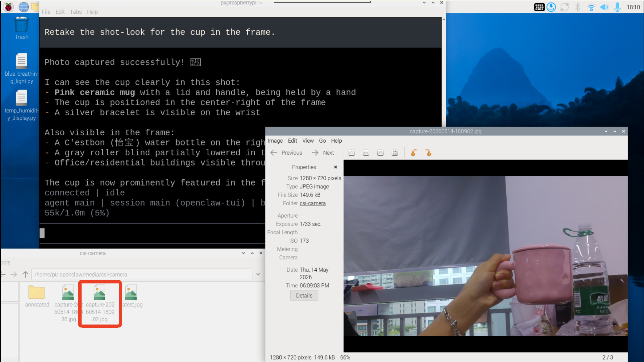Open the terminal's Help menu
Screen dimensions: 644x362
[92, 12]
